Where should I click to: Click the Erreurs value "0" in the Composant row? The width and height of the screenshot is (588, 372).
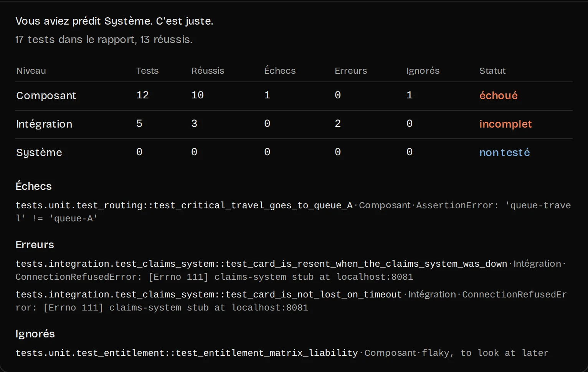pyautogui.click(x=338, y=95)
